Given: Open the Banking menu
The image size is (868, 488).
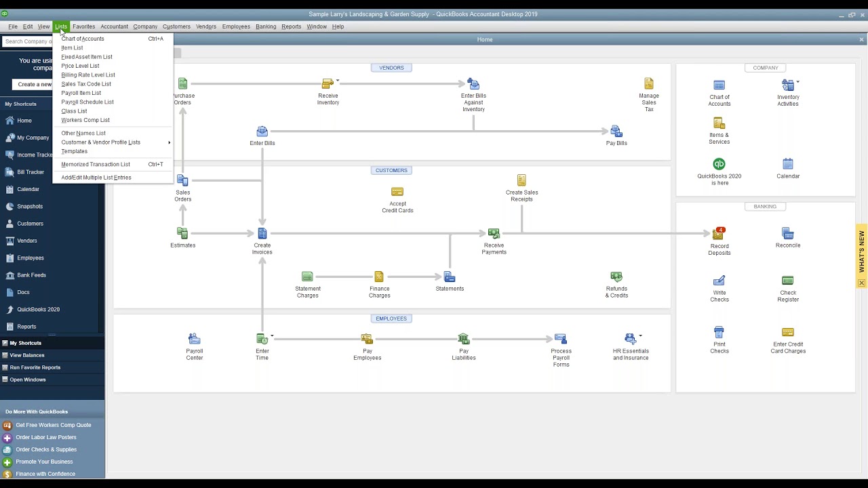Looking at the screenshot, I should [x=266, y=26].
